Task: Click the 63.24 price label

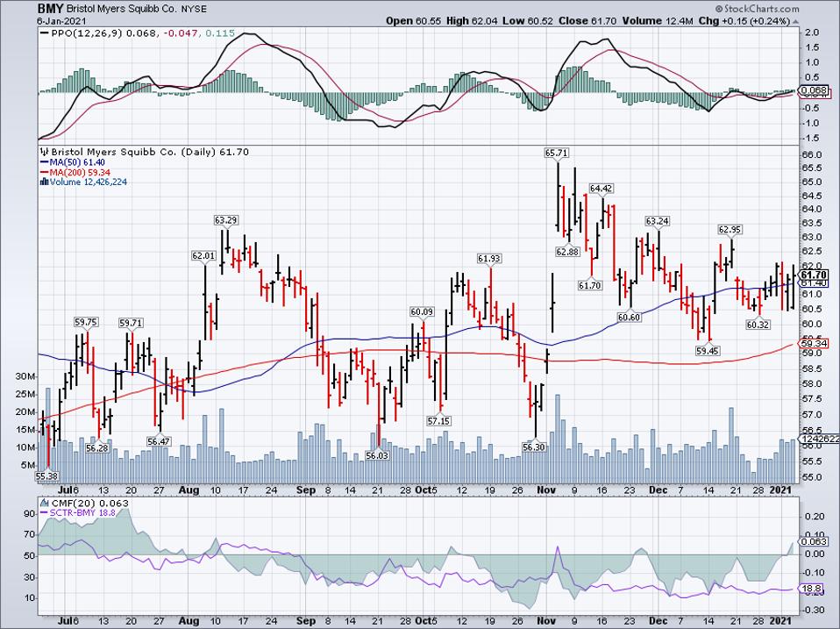Action: (658, 221)
